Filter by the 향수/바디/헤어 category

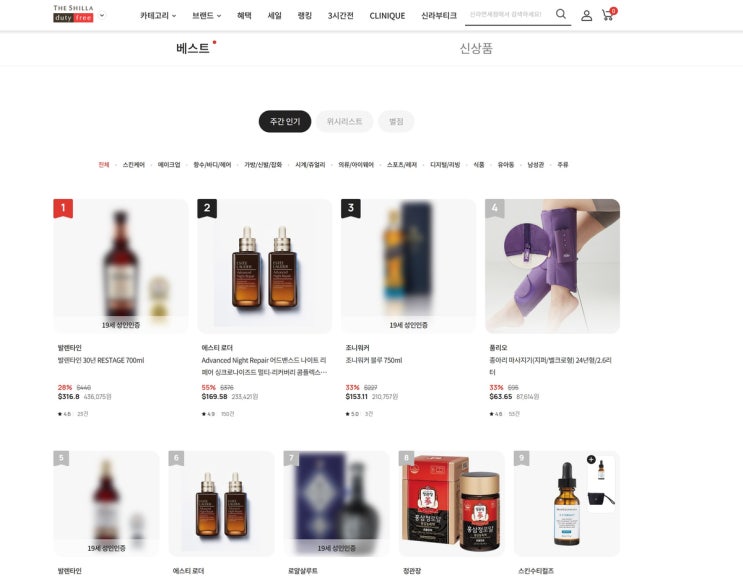(x=212, y=165)
